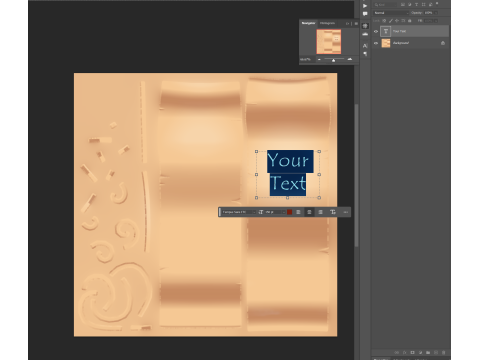Filter layers by pixel layer type
This screenshot has width=480, height=360.
pyautogui.click(x=403, y=4)
